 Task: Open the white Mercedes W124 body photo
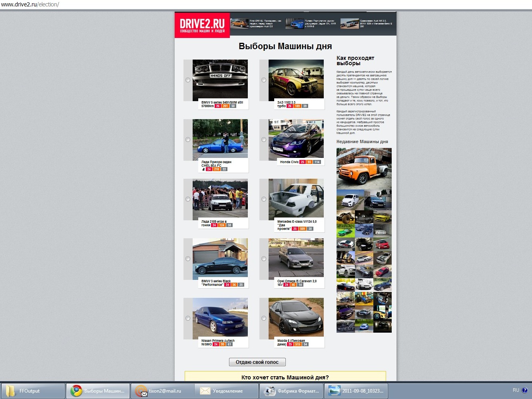[x=296, y=198]
